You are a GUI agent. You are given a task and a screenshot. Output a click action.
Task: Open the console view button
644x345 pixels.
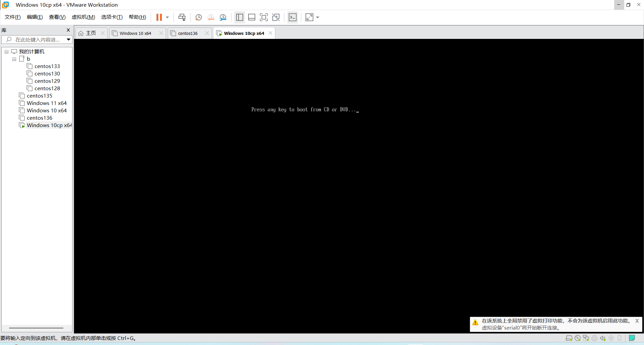pos(293,17)
